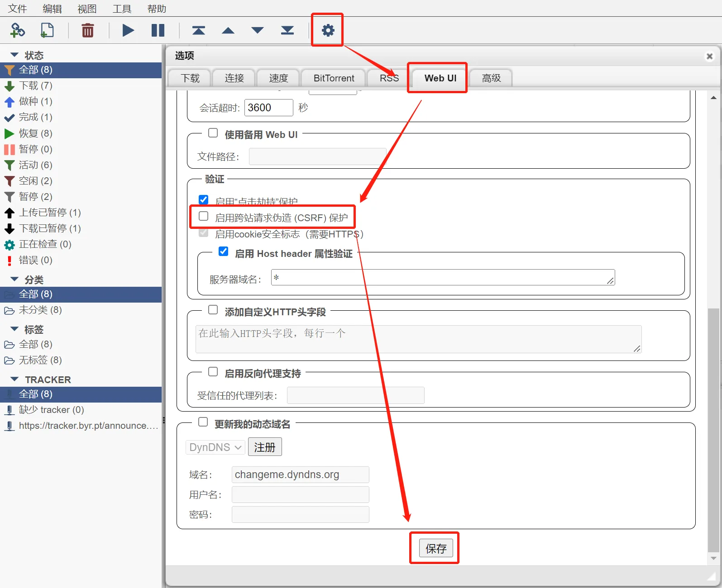The height and width of the screenshot is (588, 722).
Task: Move torrent to top of queue
Action: (199, 30)
